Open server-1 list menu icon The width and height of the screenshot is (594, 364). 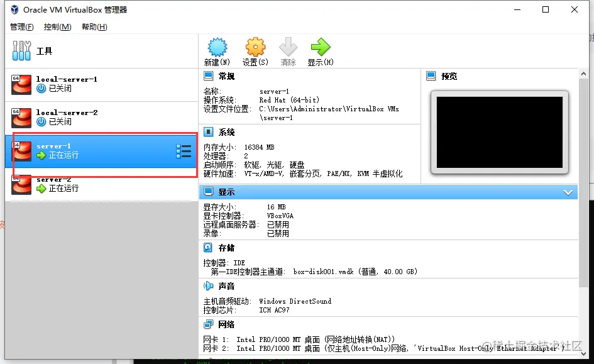click(184, 151)
